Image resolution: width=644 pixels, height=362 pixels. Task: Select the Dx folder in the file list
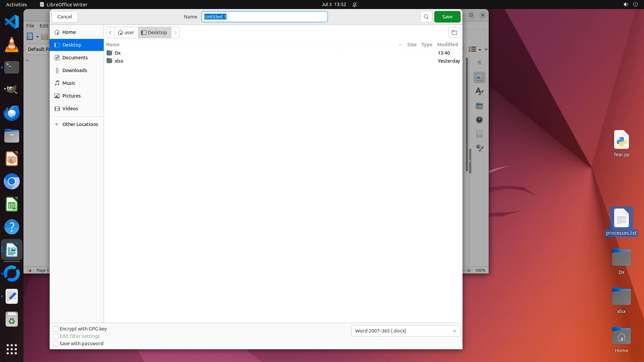pos(117,53)
